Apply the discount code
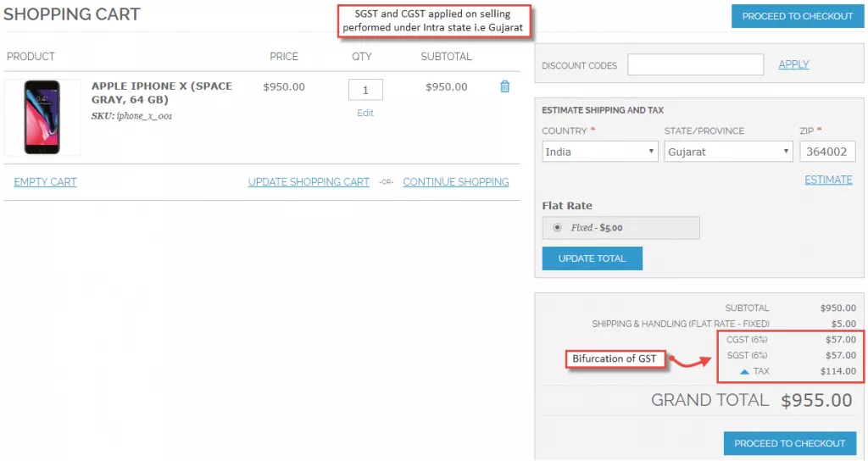Viewport: 868px width, 461px height. [x=793, y=64]
